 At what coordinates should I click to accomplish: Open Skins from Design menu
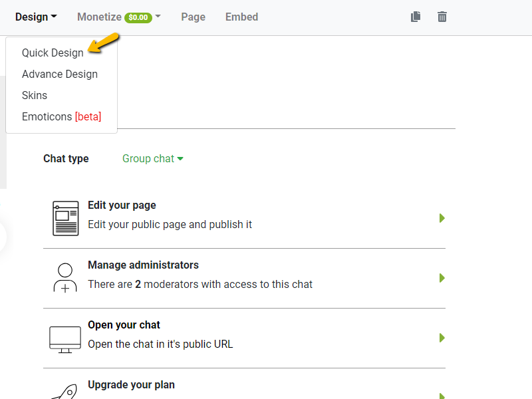pos(35,96)
